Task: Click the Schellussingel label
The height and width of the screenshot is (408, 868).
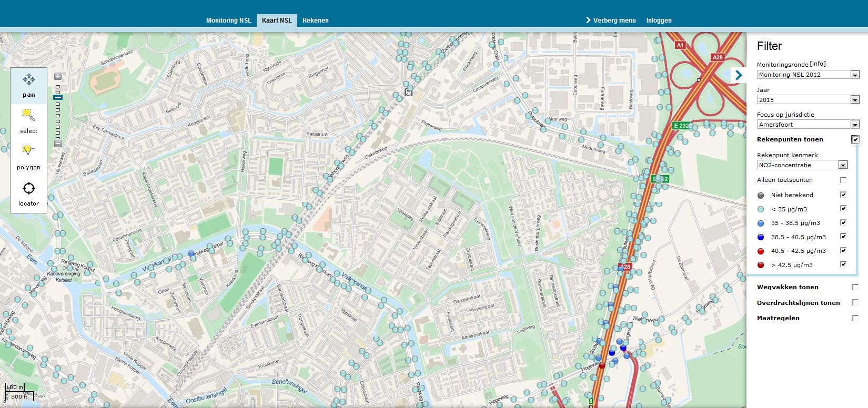Action: [x=289, y=386]
